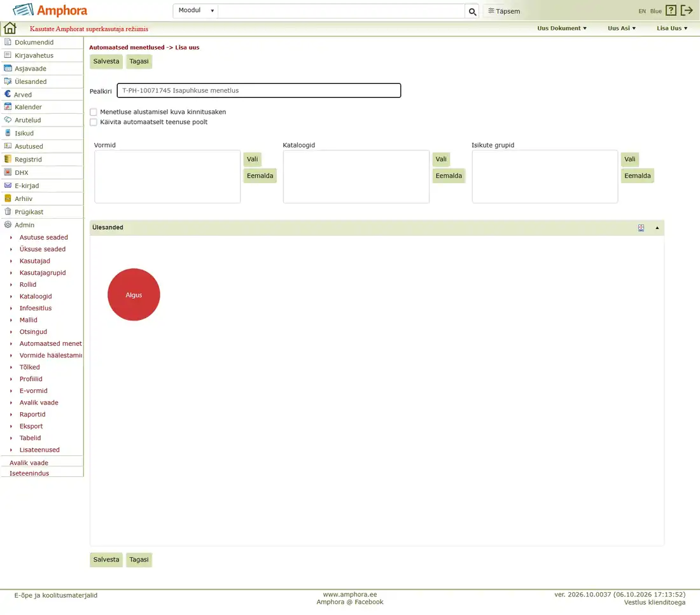Open the Kalender sidebar icon

[x=8, y=107]
